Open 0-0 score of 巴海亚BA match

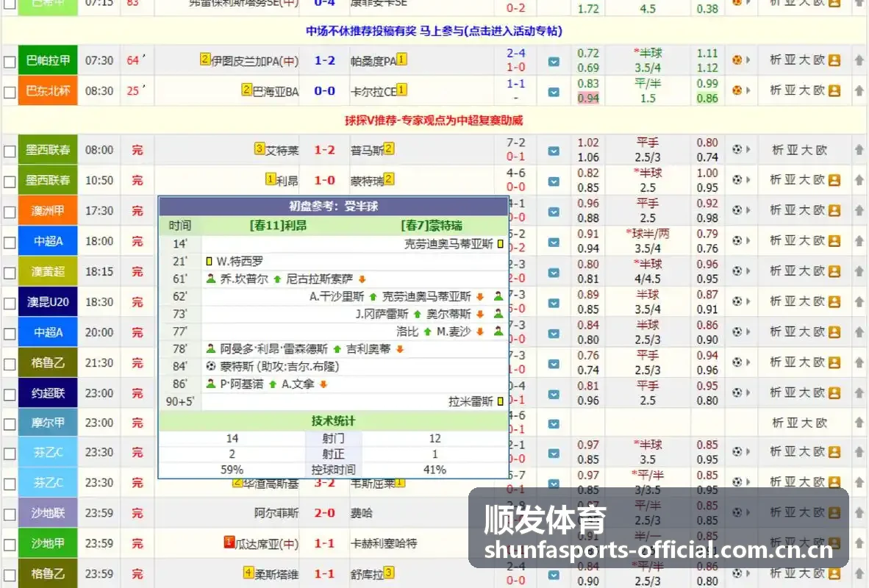pyautogui.click(x=324, y=91)
